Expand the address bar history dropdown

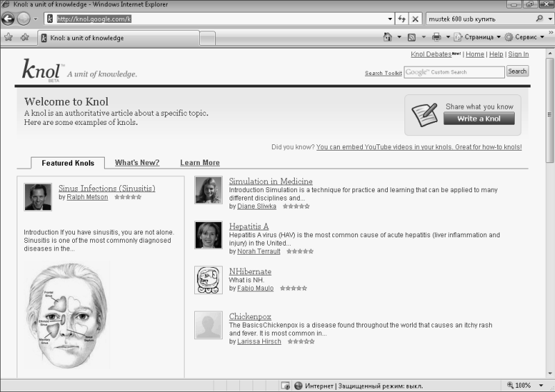pyautogui.click(x=390, y=19)
